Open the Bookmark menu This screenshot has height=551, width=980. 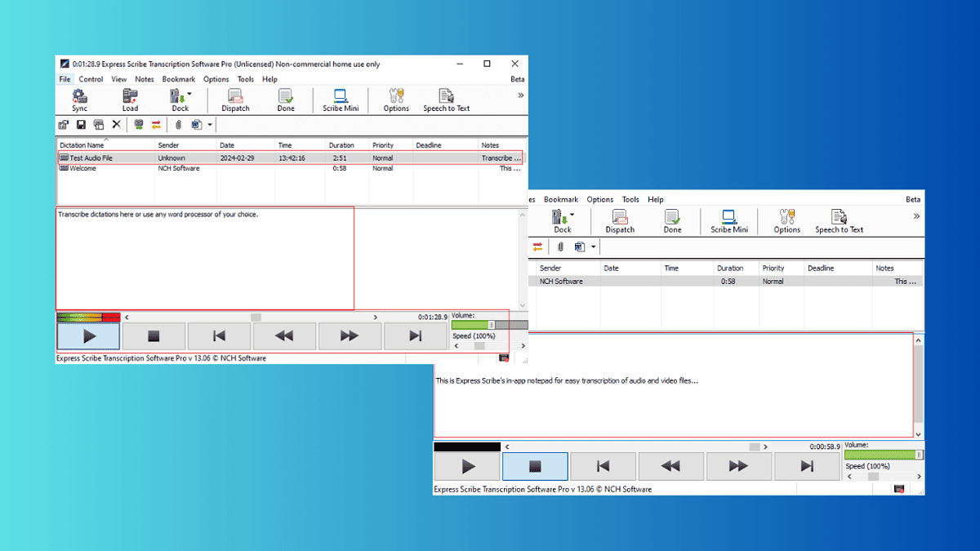tap(178, 79)
